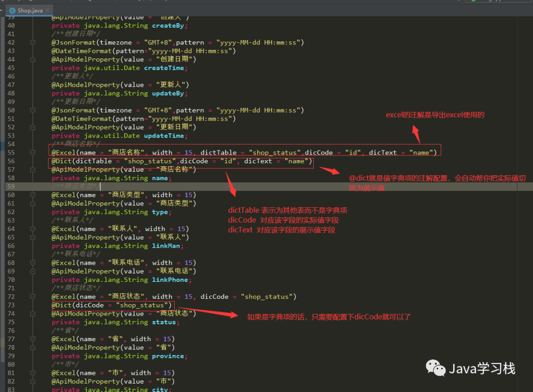Click the linkPhone field name
The width and height of the screenshot is (533, 392).
170,280
